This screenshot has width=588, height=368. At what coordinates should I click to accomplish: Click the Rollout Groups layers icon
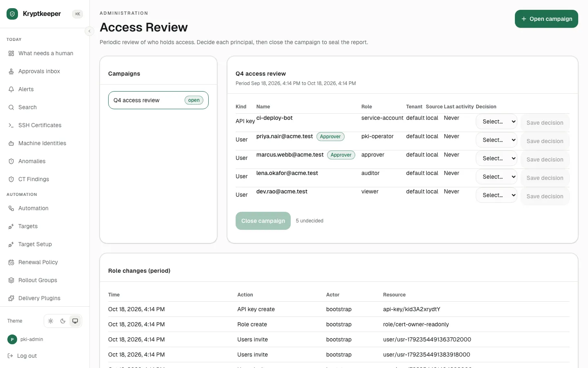(x=11, y=280)
